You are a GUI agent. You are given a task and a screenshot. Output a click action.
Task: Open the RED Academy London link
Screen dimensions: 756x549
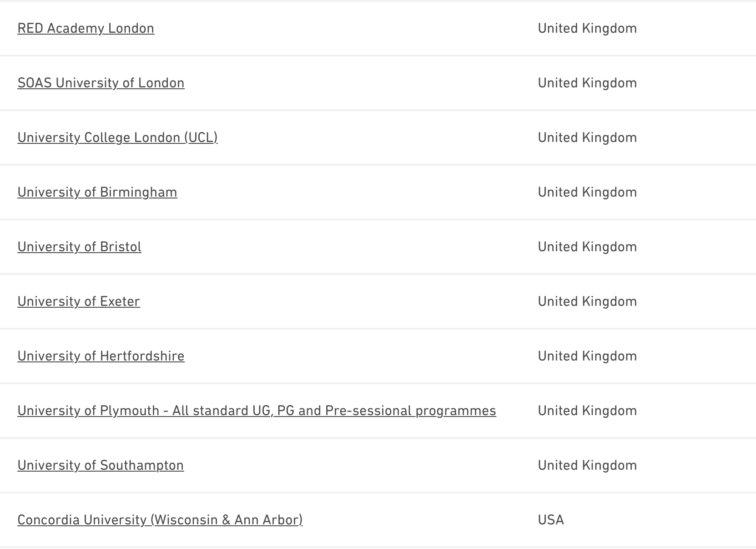point(86,28)
